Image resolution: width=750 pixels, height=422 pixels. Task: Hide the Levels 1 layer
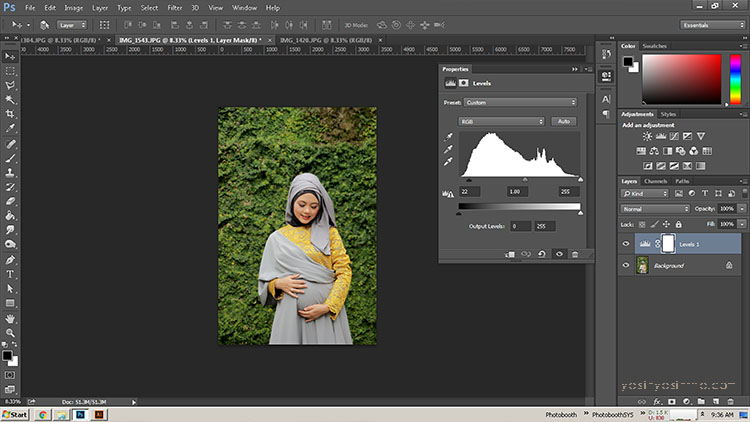tap(627, 243)
